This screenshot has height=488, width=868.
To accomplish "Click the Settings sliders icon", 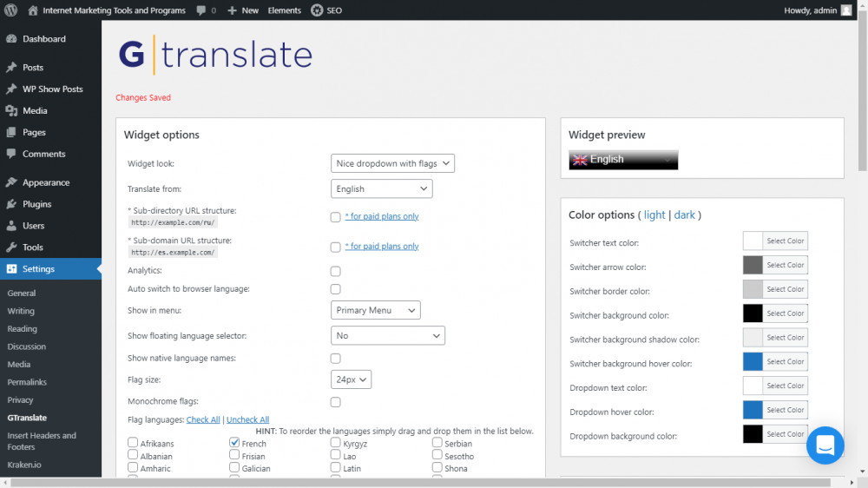I will click(x=11, y=268).
